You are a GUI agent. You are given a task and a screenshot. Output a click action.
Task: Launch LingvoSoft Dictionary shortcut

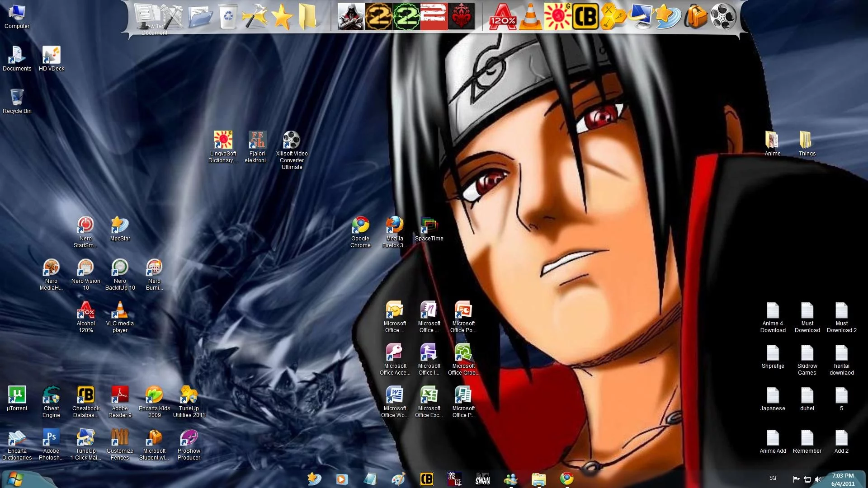point(223,147)
